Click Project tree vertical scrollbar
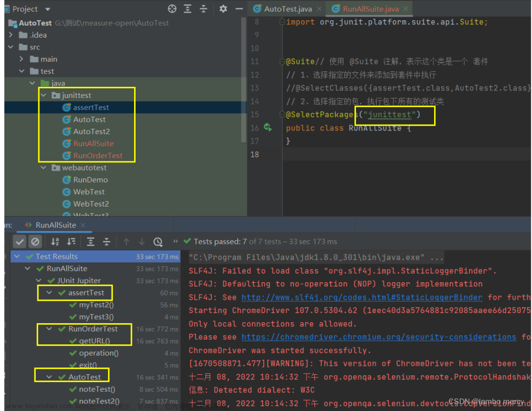 click(x=243, y=80)
